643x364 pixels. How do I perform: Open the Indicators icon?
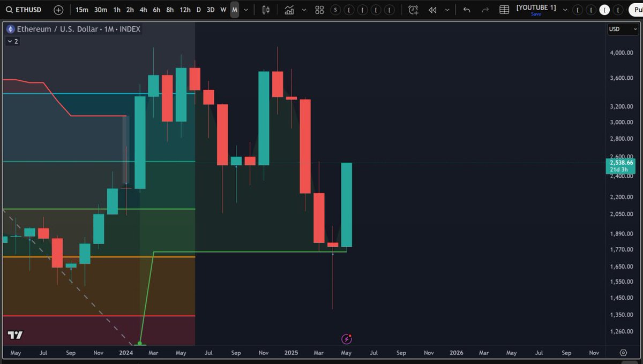[x=289, y=10]
